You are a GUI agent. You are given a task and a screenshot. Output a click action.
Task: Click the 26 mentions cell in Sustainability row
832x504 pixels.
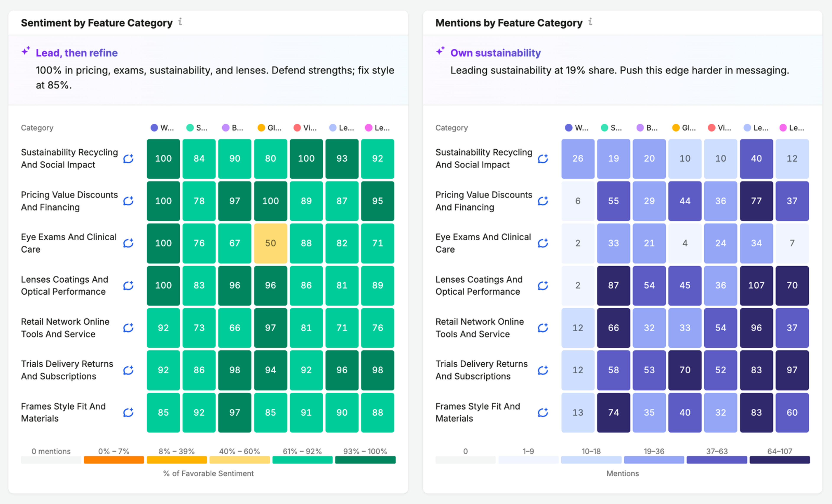click(578, 158)
